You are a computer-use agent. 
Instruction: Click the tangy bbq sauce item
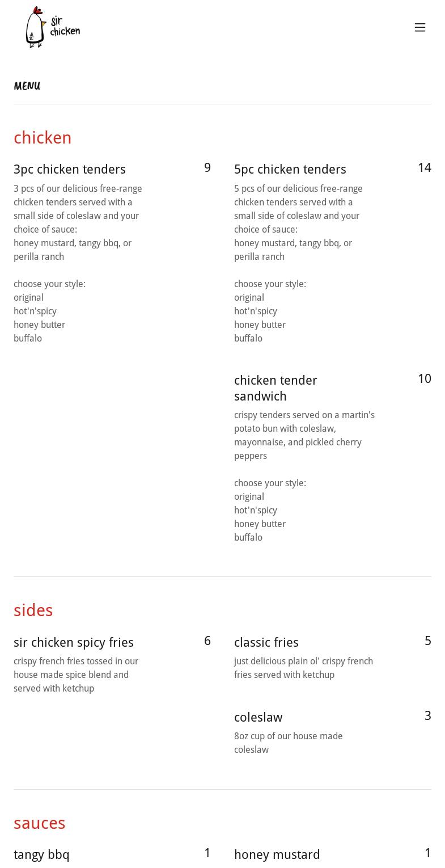click(x=41, y=854)
